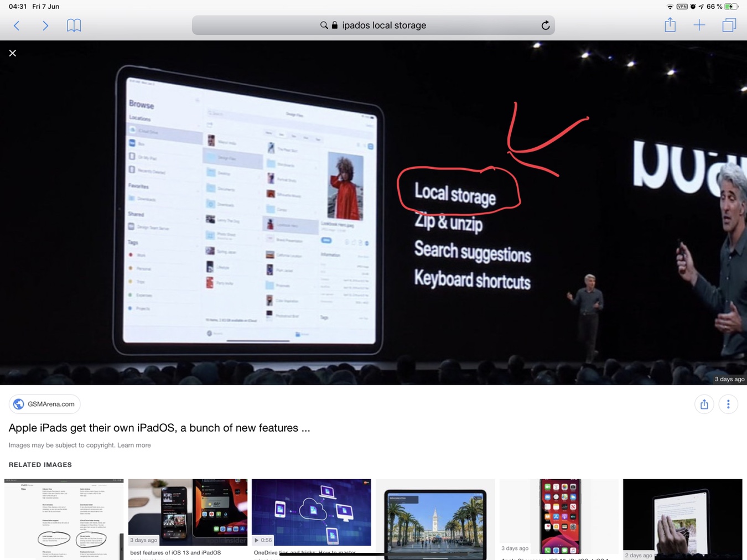Open related image of palm tree street view
747x560 pixels.
435,519
